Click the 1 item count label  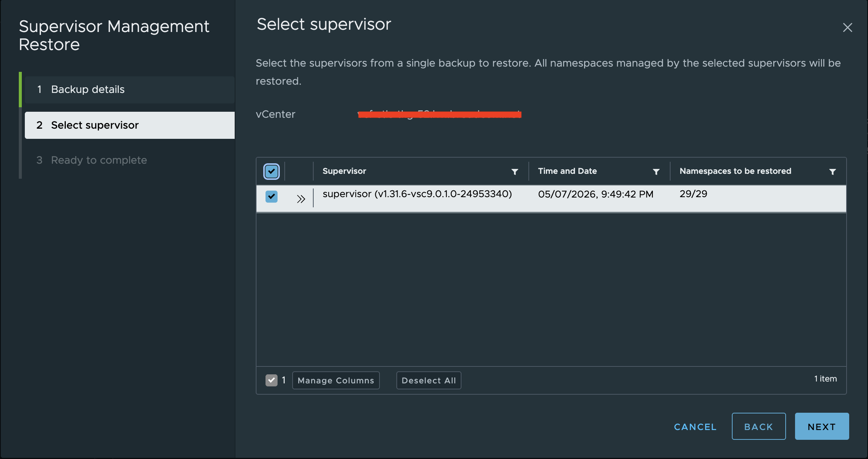point(826,379)
